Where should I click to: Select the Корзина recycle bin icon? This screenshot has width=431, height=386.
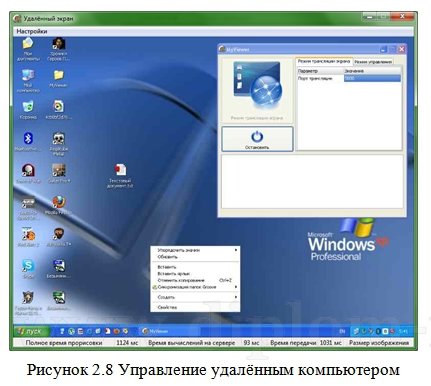click(x=28, y=110)
